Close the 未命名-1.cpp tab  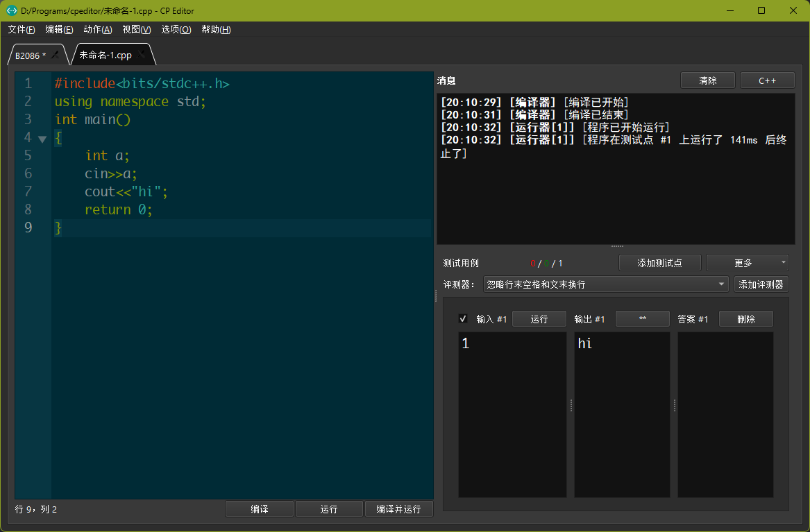click(x=142, y=54)
